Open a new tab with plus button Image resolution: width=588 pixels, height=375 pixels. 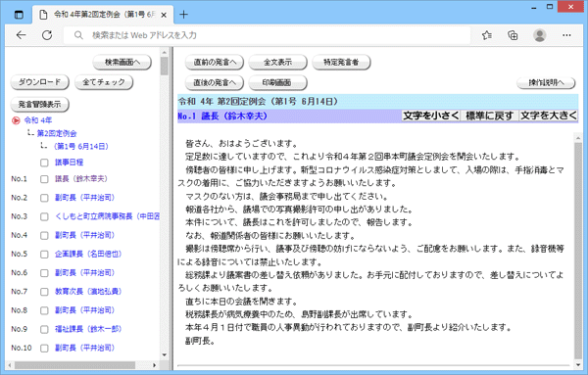point(183,15)
